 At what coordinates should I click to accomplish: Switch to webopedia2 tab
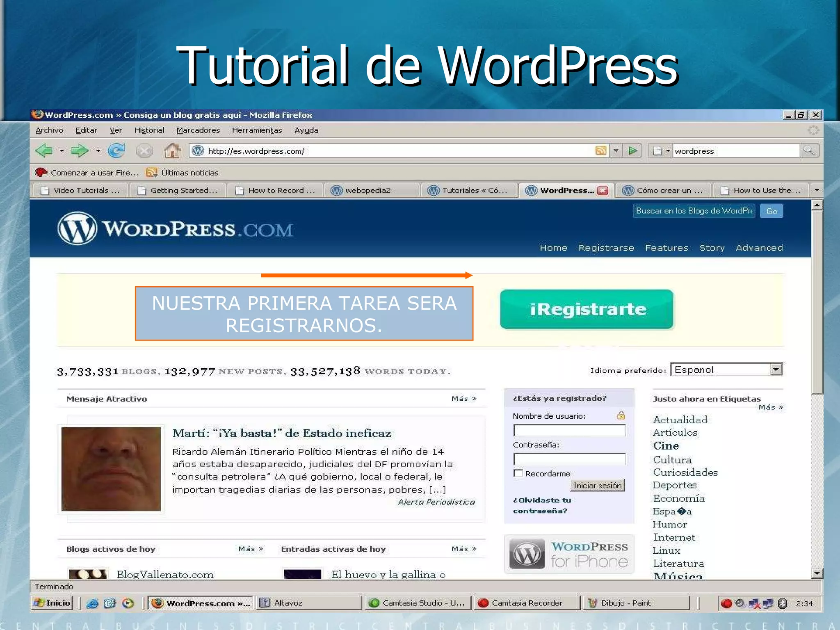(372, 190)
